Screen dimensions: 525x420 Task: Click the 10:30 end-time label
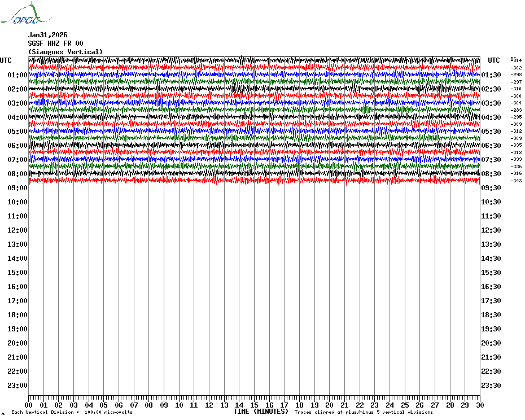pos(491,202)
